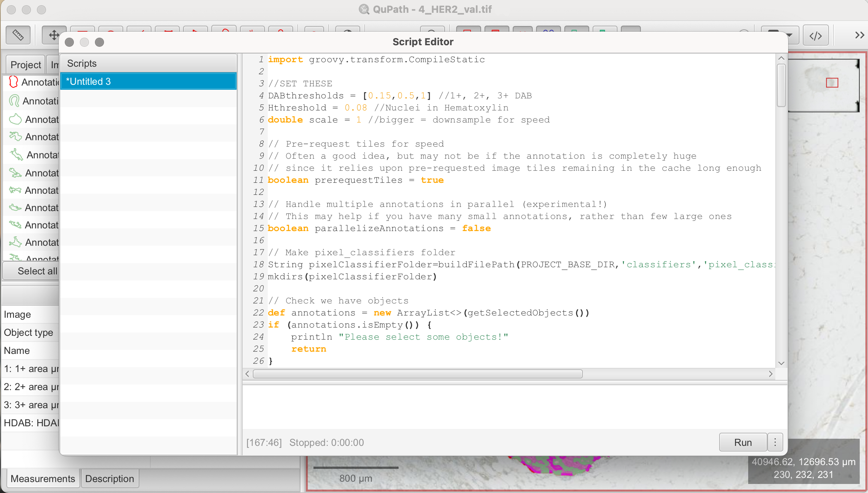
Task: Open the Run options kebab menu
Action: [x=775, y=442]
